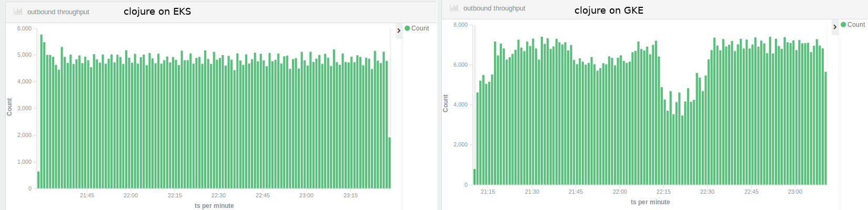Click 'clojure on GKE' heading
This screenshot has height=210, width=868.
[x=609, y=10]
